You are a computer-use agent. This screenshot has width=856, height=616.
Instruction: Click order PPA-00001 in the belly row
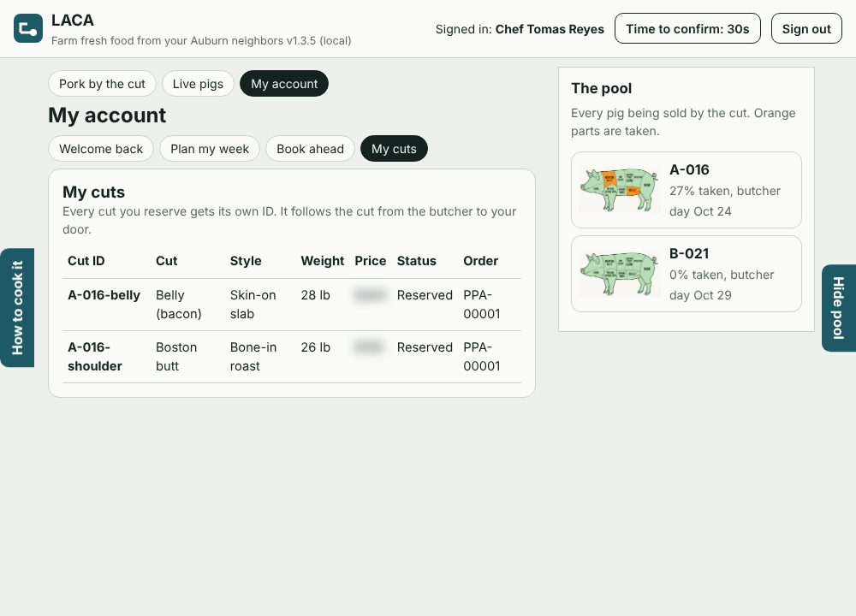point(482,305)
